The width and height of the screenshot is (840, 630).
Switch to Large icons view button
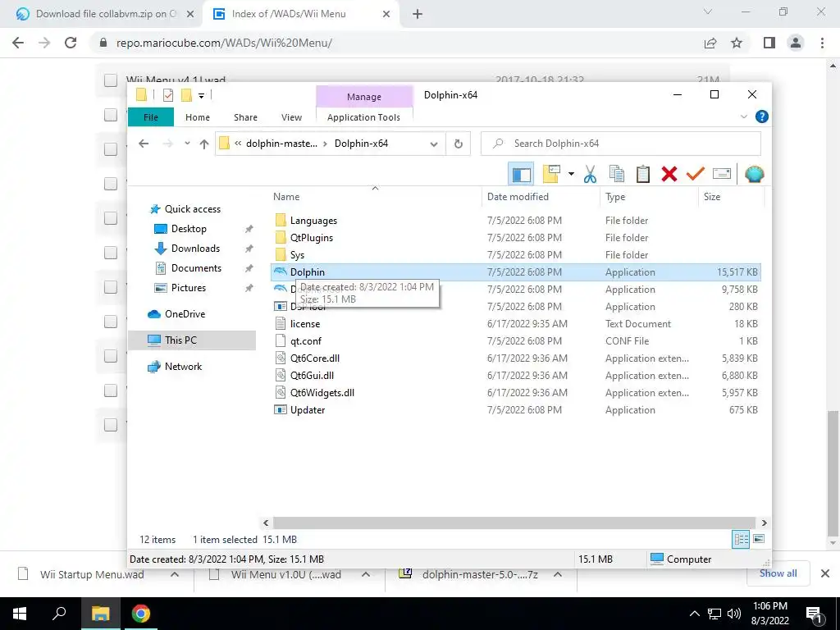pos(759,539)
